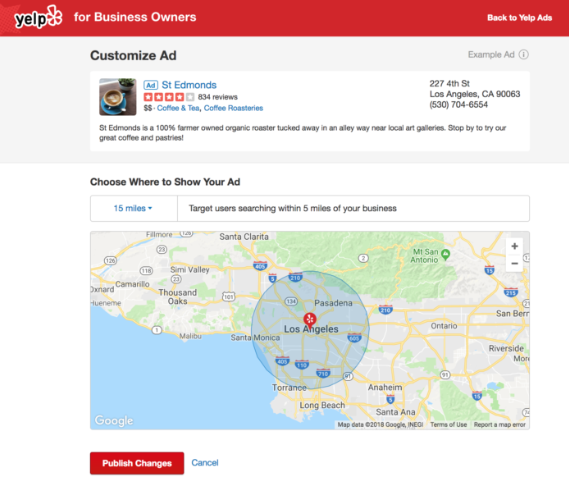Click Riverside label on the map
Viewport: 569px width, 490px height.
pos(506,348)
